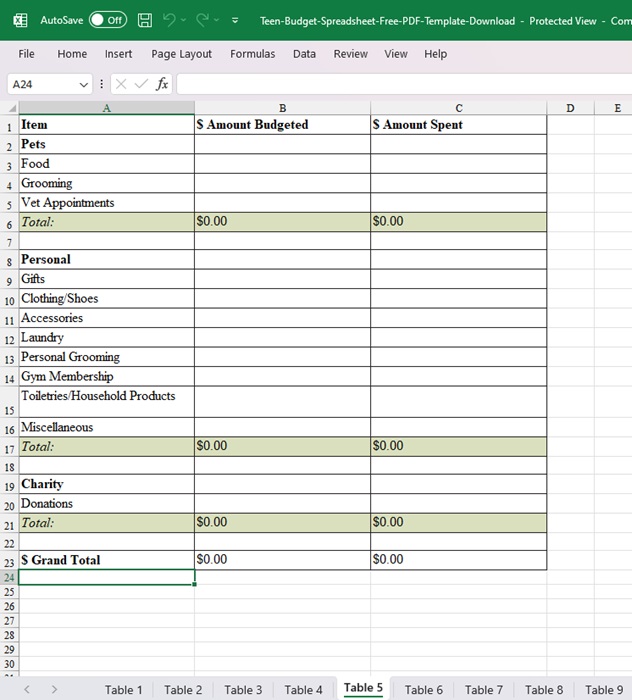Viewport: 632px width, 700px height.
Task: Click the '$ Grand Total' cell
Action: [107, 560]
